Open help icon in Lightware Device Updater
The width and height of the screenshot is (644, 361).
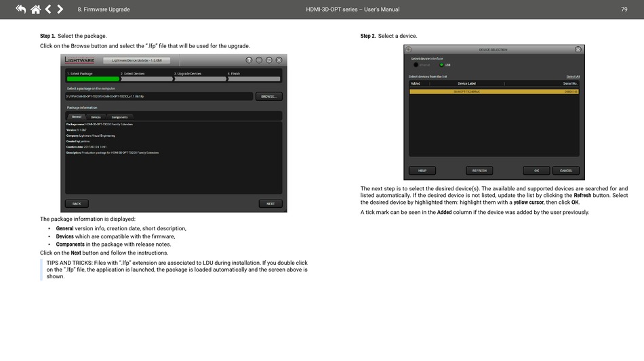click(x=249, y=60)
